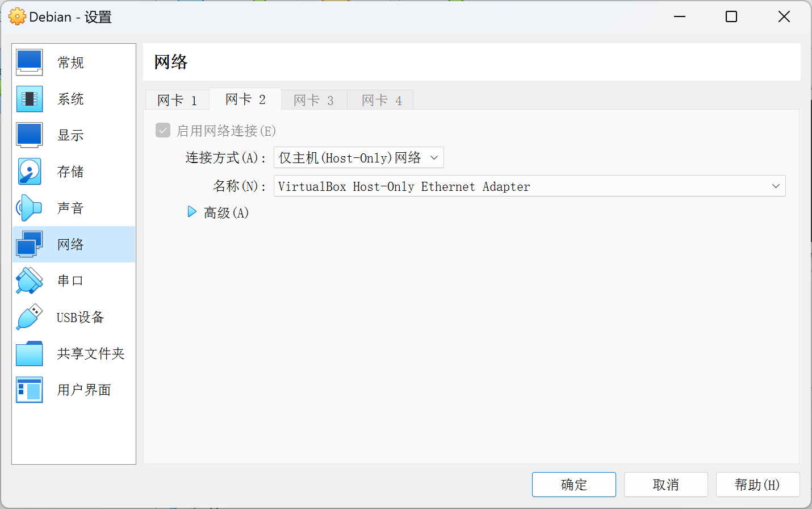Screen dimensions: 812x509
Task: Open the 存储 disk icon
Action: coord(29,172)
